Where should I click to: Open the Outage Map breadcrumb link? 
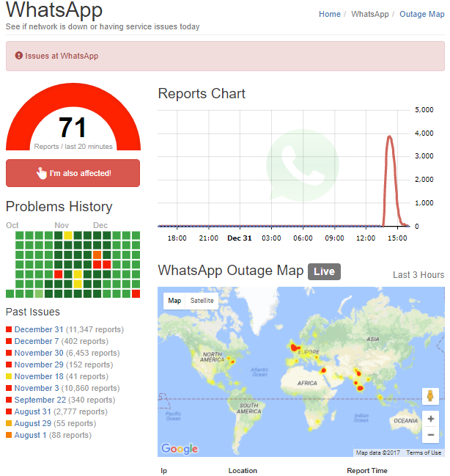[421, 14]
